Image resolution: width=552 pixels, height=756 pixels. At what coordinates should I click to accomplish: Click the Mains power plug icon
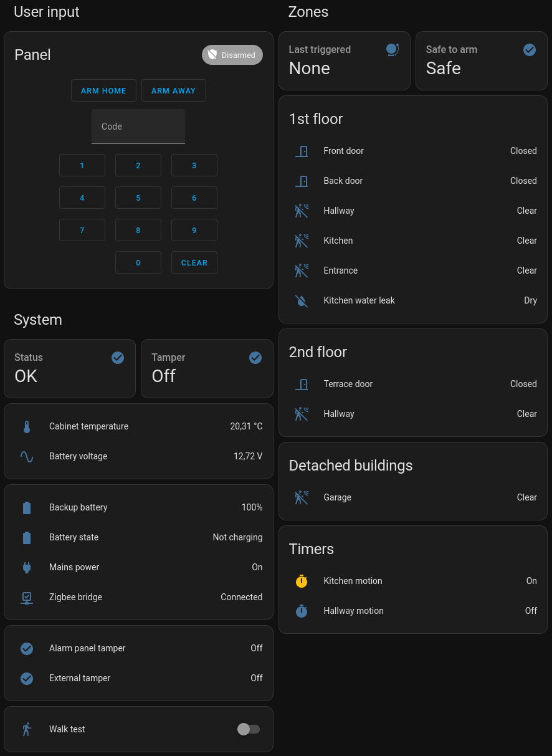[x=27, y=568]
